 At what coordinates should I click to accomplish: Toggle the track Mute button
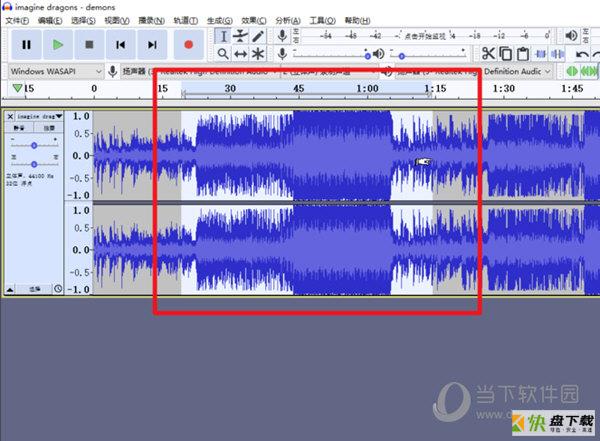(x=19, y=128)
